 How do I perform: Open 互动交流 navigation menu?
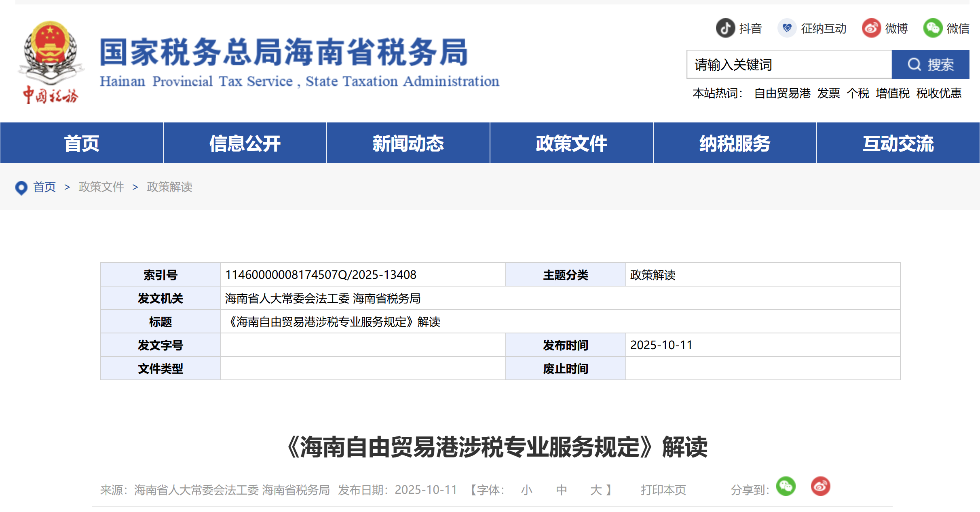[x=898, y=143]
